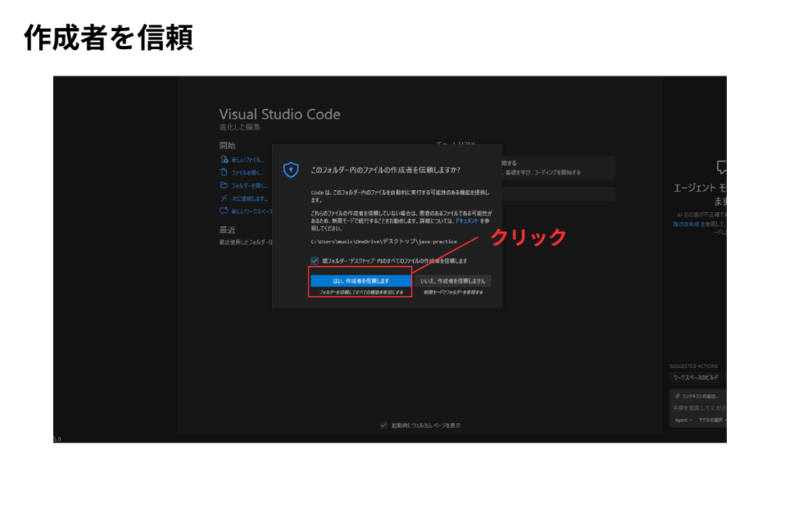Click the status bar warning indicator

click(x=56, y=439)
